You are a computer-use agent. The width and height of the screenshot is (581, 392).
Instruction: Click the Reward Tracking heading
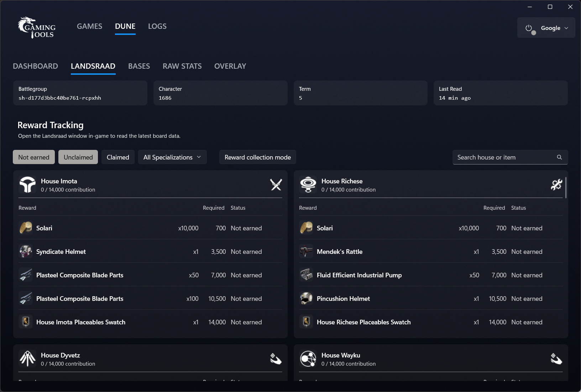click(x=51, y=125)
